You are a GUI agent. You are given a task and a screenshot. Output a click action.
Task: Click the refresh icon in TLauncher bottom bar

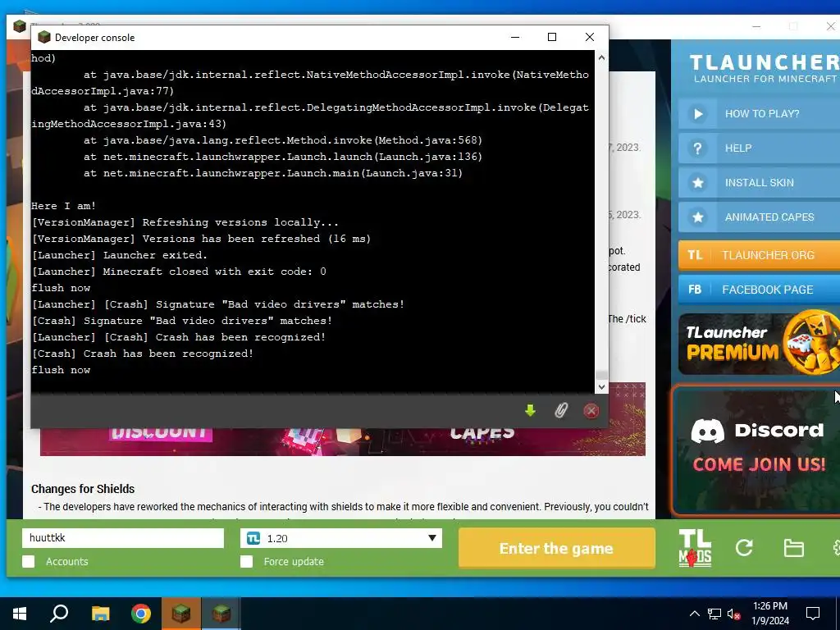coord(744,547)
